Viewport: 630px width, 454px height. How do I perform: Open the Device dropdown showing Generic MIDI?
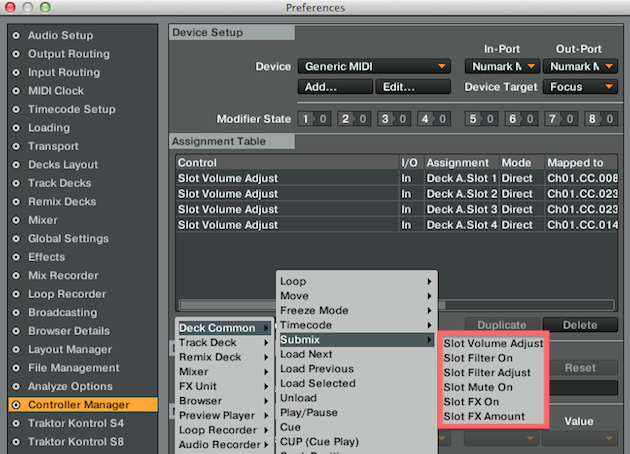pos(375,67)
